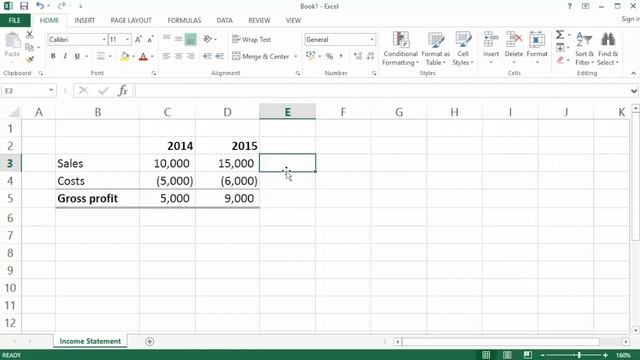This screenshot has height=360, width=640.
Task: Click the Gross profit cell
Action: pyautogui.click(x=98, y=198)
